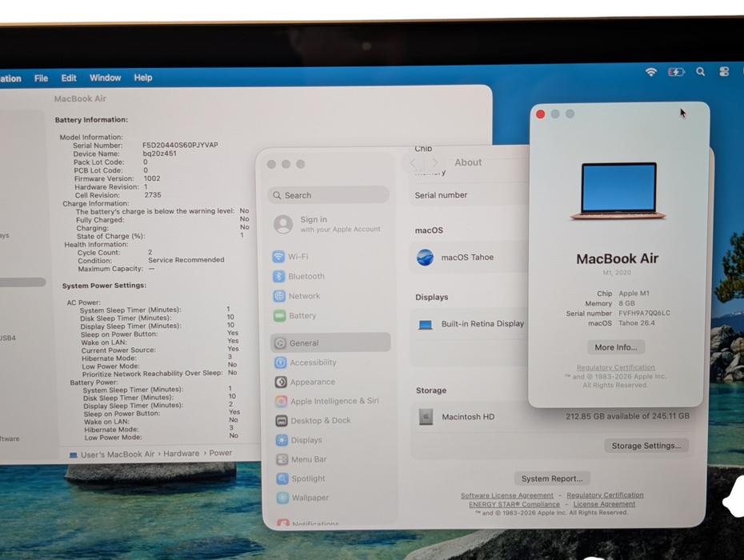
Task: Click device name bq20z451
Action: [159, 154]
